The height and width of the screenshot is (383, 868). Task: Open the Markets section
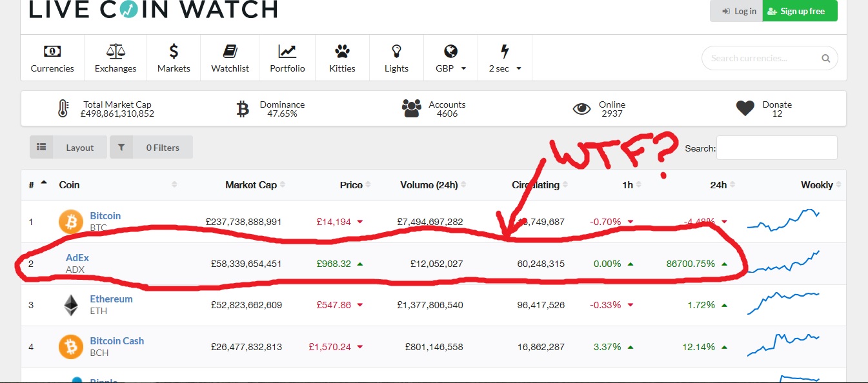coord(174,58)
